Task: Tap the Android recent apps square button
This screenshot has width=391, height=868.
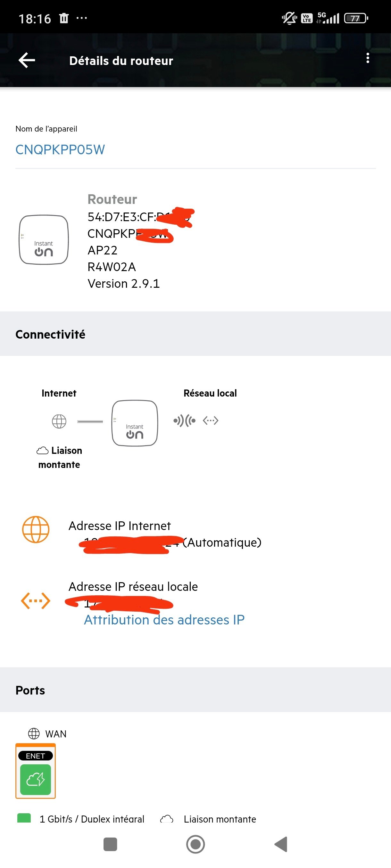Action: click(110, 844)
